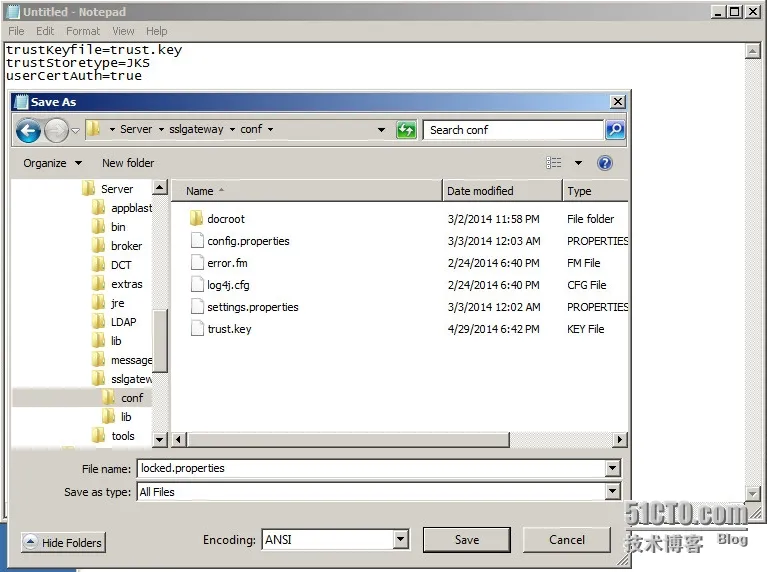
Task: Select tools folder in tree
Action: pyautogui.click(x=113, y=436)
